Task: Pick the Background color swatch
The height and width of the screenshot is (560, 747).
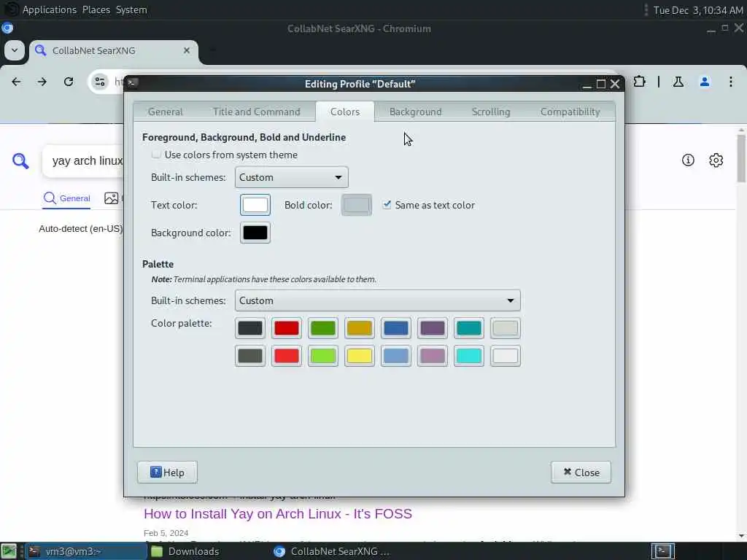Action: pos(255,233)
